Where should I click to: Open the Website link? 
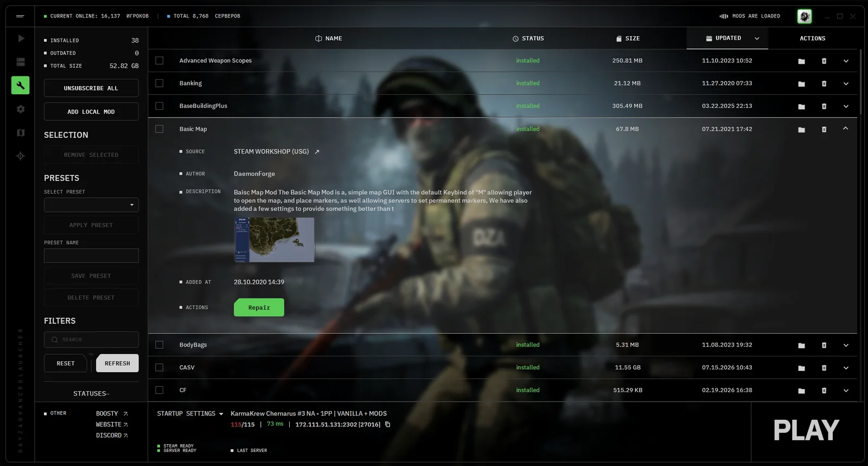click(112, 425)
